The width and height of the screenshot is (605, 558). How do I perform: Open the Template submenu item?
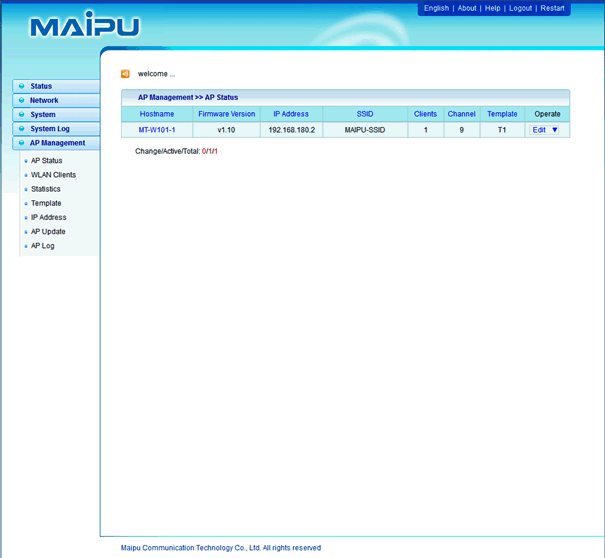click(x=46, y=203)
